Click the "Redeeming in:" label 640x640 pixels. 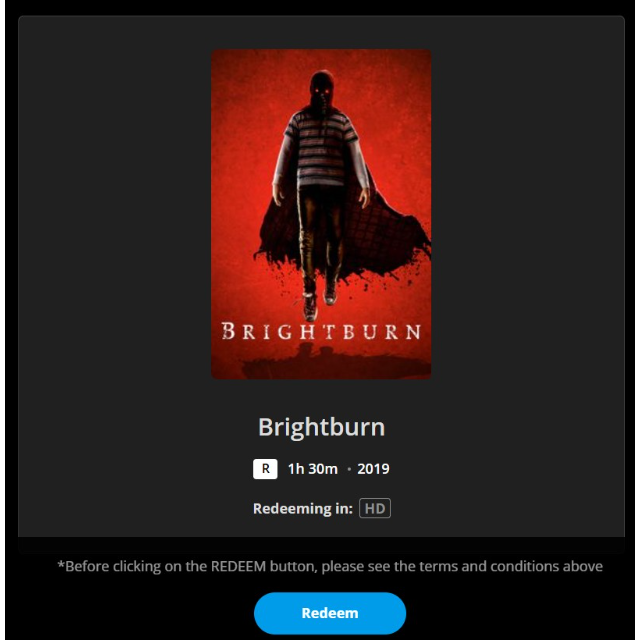(x=302, y=509)
